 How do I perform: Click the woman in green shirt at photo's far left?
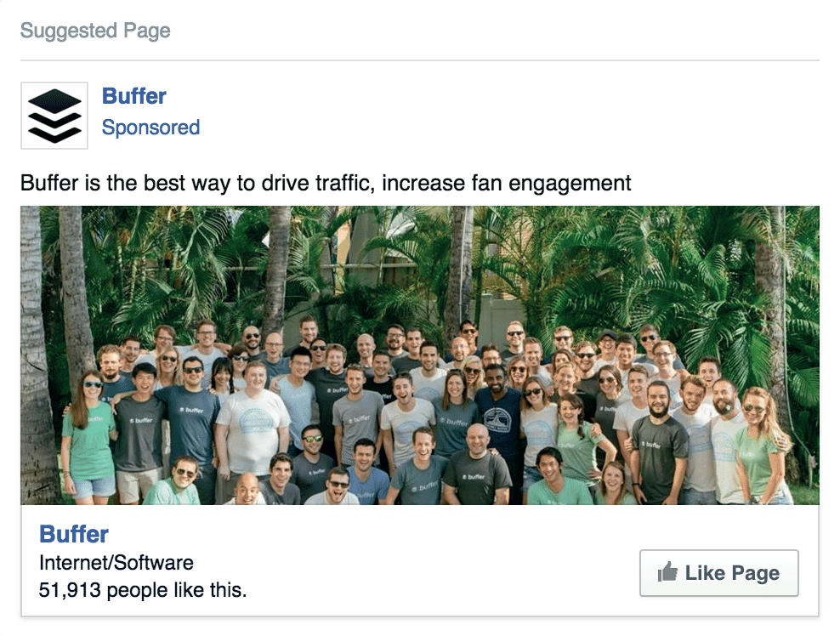[88, 434]
